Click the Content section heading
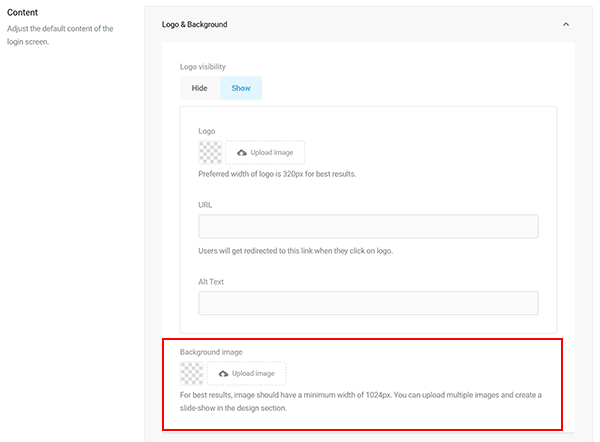Image resolution: width=600 pixels, height=442 pixels. [23, 12]
